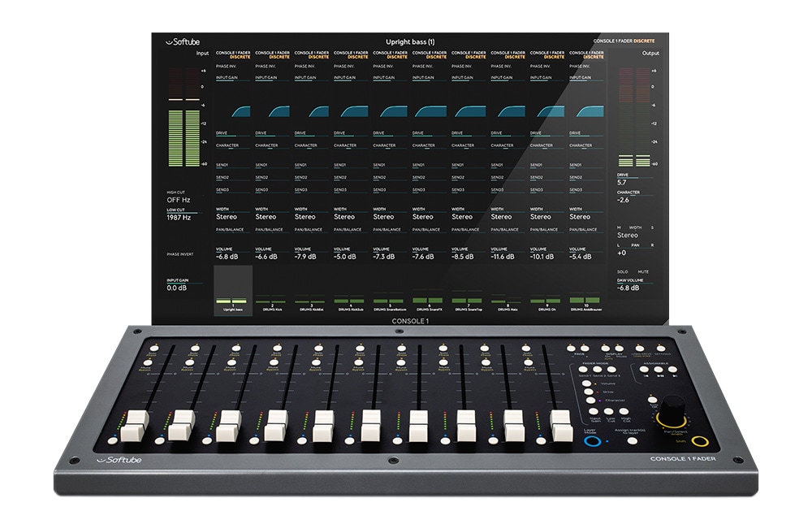Viewport: 812px width, 507px height.
Task: Click the output Drive value 5.7
Action: click(621, 183)
